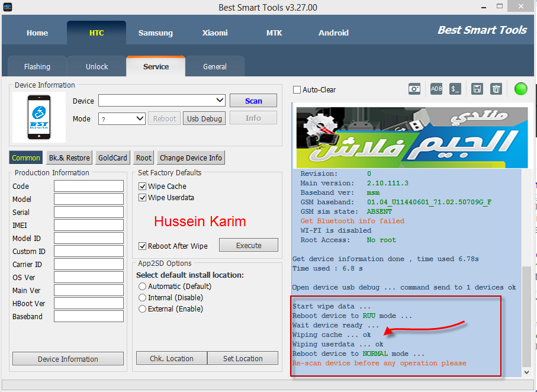Open the Change Device Info section

191,158
